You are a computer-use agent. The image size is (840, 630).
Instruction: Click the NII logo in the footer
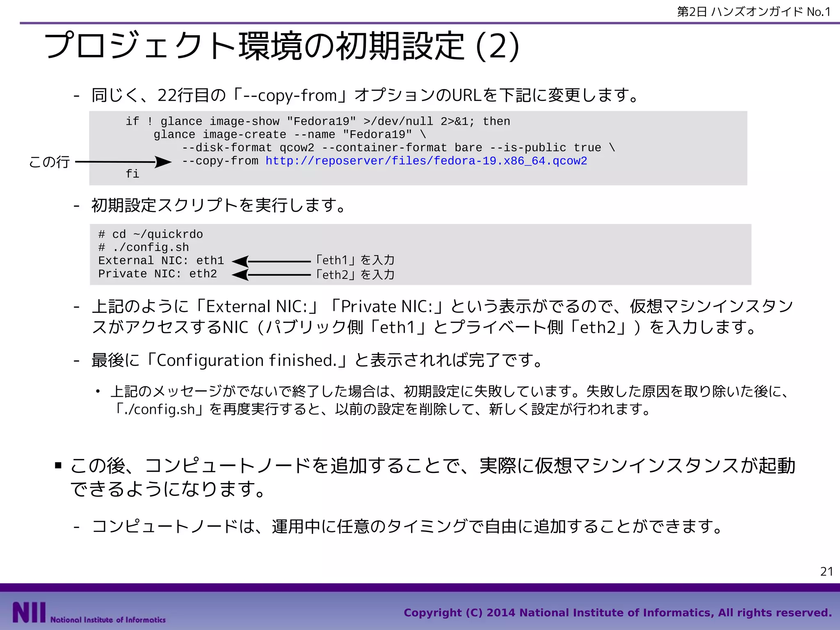pyautogui.click(x=29, y=612)
